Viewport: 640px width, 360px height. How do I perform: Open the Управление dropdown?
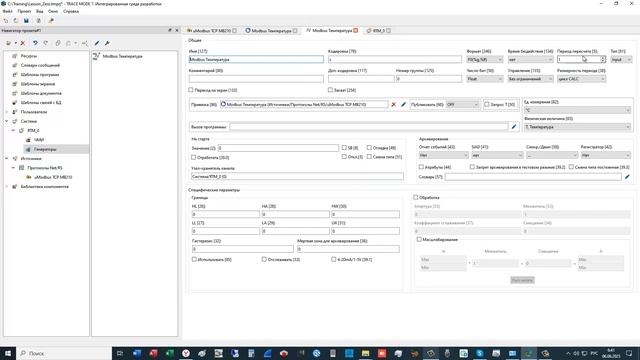click(530, 79)
